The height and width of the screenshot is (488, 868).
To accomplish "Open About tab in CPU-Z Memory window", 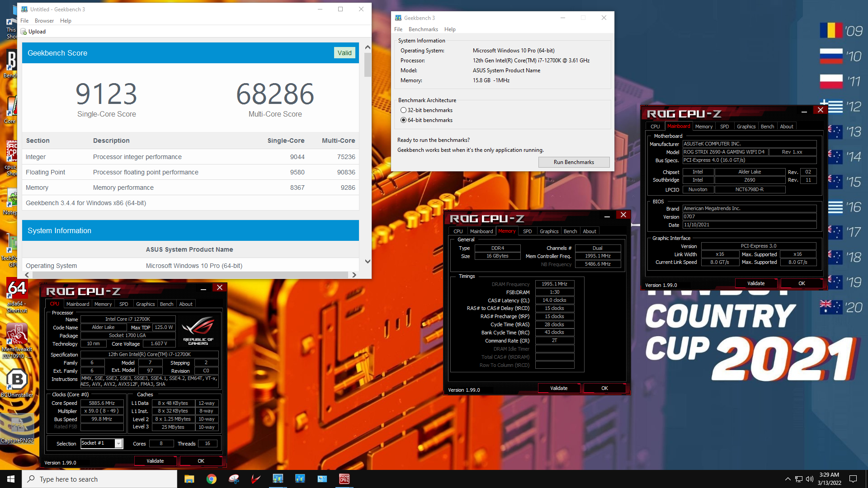I will coord(590,231).
